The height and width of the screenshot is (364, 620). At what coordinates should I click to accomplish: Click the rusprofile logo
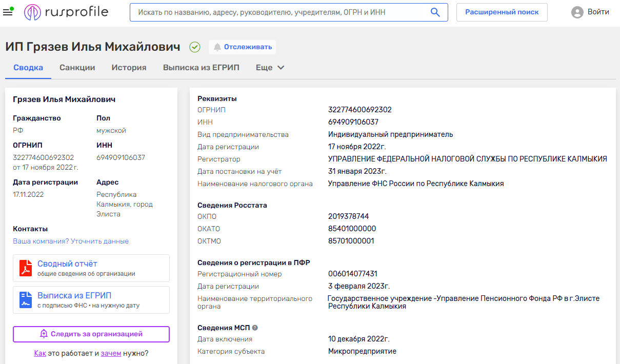pos(66,12)
